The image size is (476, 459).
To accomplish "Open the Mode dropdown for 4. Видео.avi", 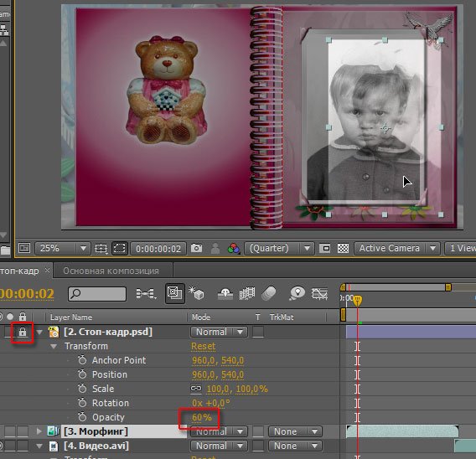I will 219,446.
